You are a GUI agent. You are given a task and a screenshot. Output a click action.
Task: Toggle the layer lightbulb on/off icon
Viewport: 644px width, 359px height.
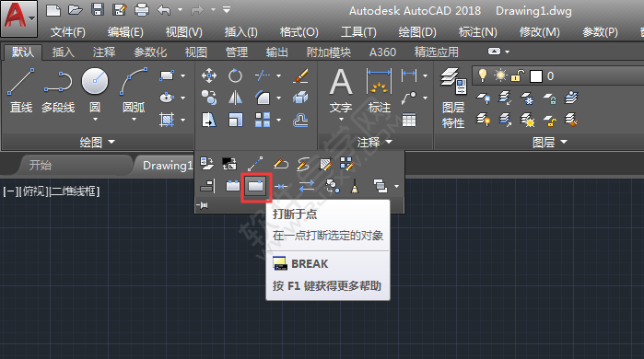483,75
